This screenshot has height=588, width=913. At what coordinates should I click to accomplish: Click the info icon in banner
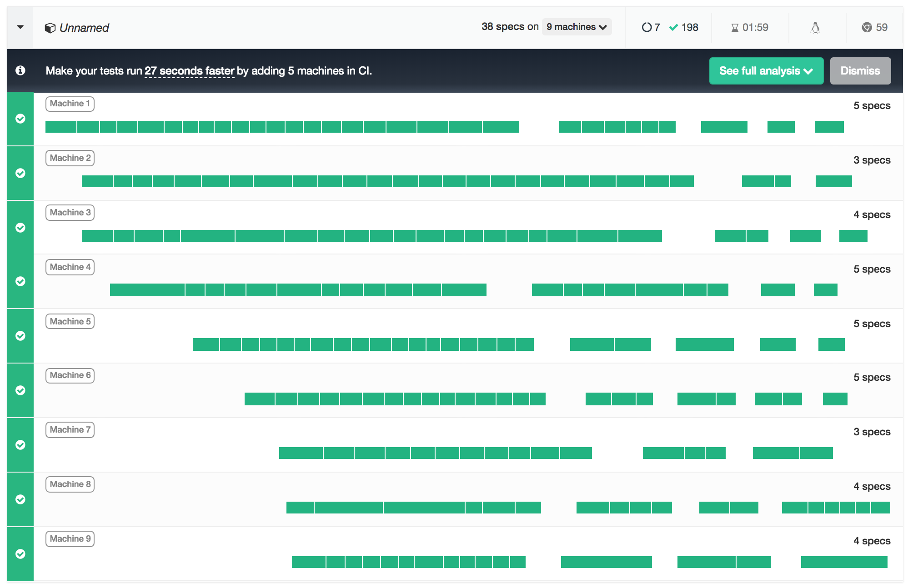(x=20, y=70)
